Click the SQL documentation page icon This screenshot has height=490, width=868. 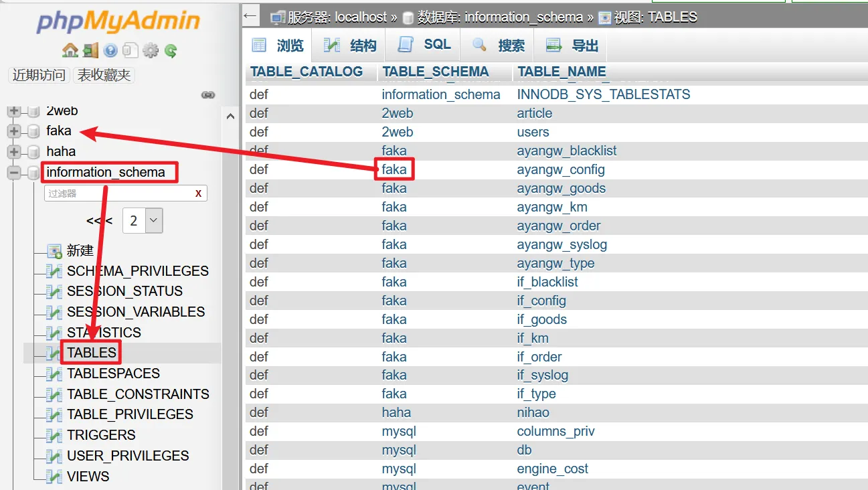(x=131, y=50)
